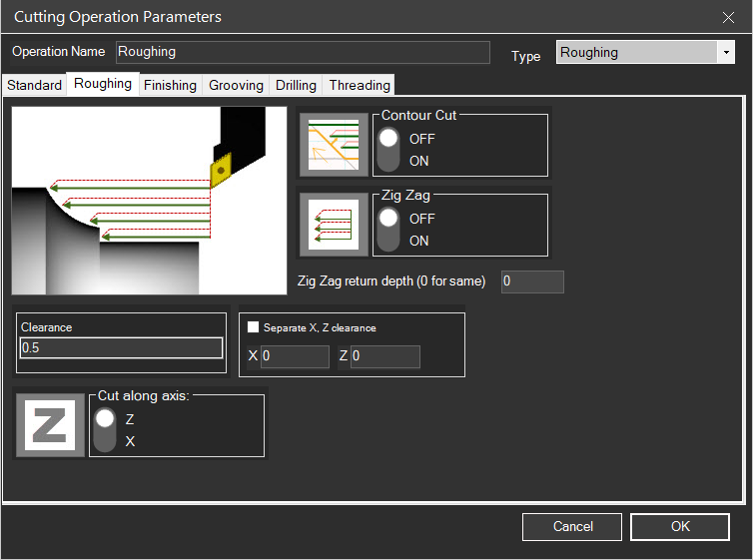The image size is (753, 560).
Task: Select Z label under Cut along axis
Action: click(x=130, y=419)
